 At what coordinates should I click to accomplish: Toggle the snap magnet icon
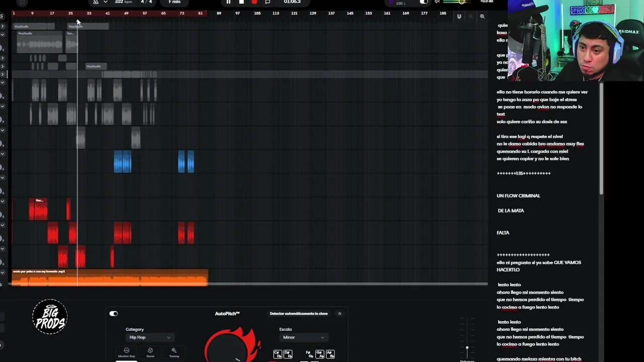pos(459,17)
